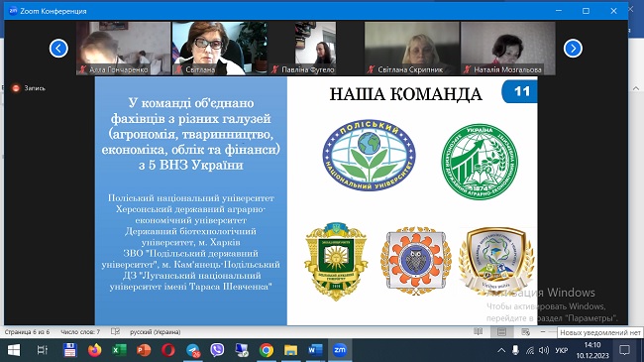The height and width of the screenshot is (362, 644).
Task: Open the русский (Украина) language selector
Action: 155,332
